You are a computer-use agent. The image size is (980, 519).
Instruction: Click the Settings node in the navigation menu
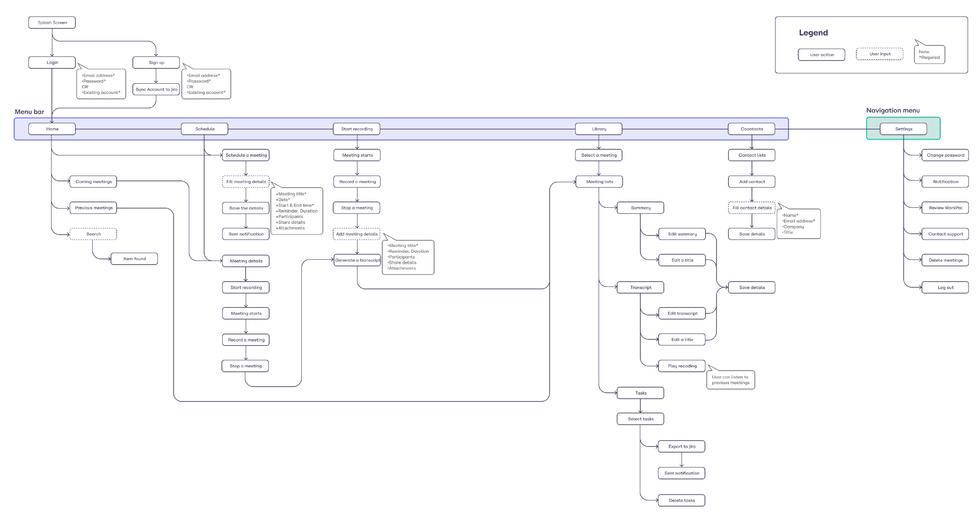[903, 129]
